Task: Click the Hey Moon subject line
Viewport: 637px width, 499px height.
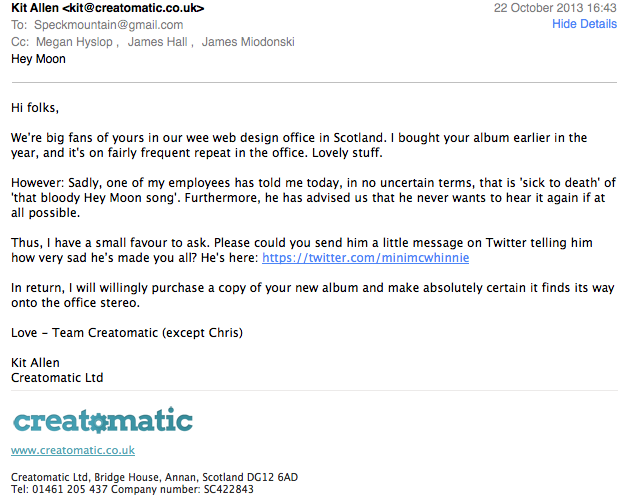Action: coord(38,59)
